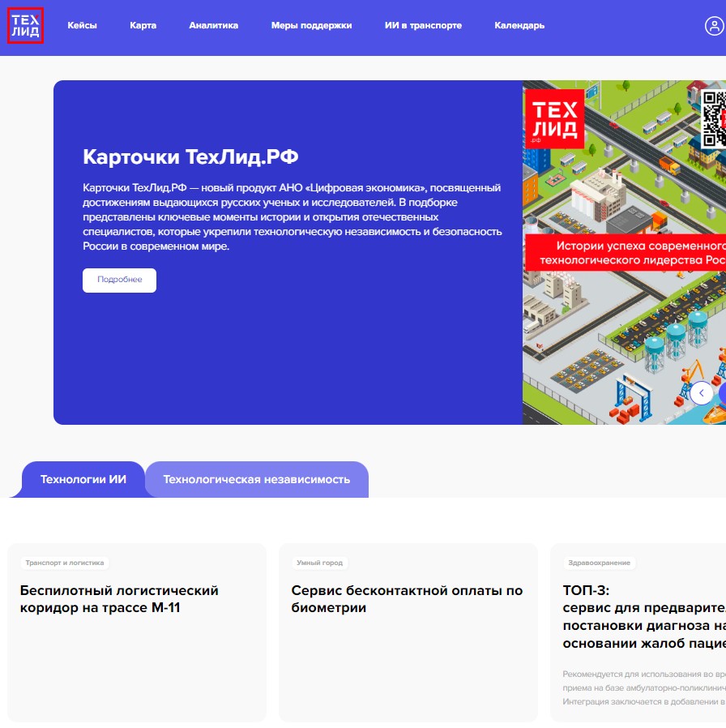Open ИИ в транспорте section

[423, 25]
